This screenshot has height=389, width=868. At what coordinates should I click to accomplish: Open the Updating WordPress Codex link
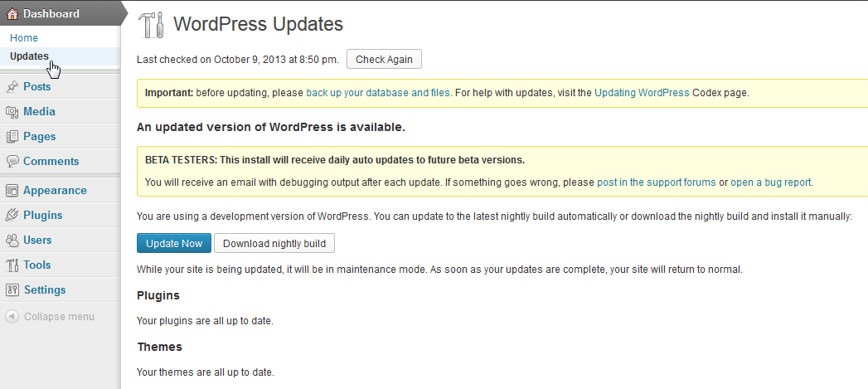[642, 93]
